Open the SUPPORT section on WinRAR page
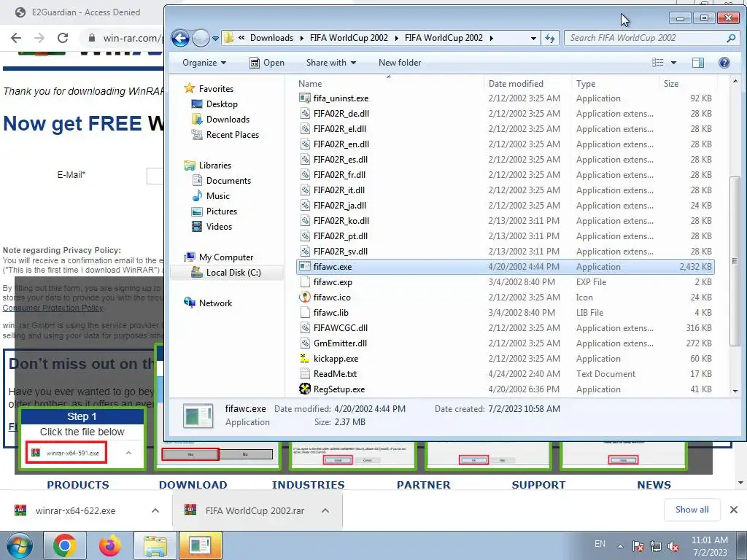The image size is (747, 560). tap(538, 485)
